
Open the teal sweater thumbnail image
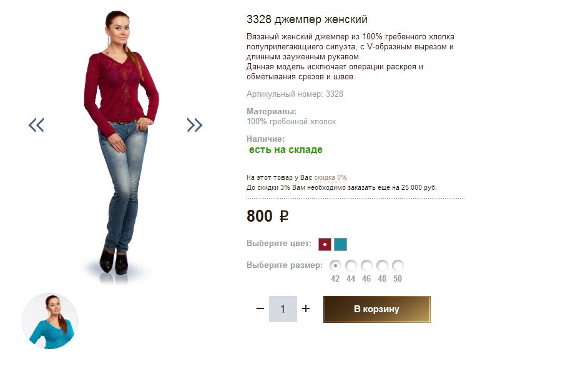pos(50,321)
